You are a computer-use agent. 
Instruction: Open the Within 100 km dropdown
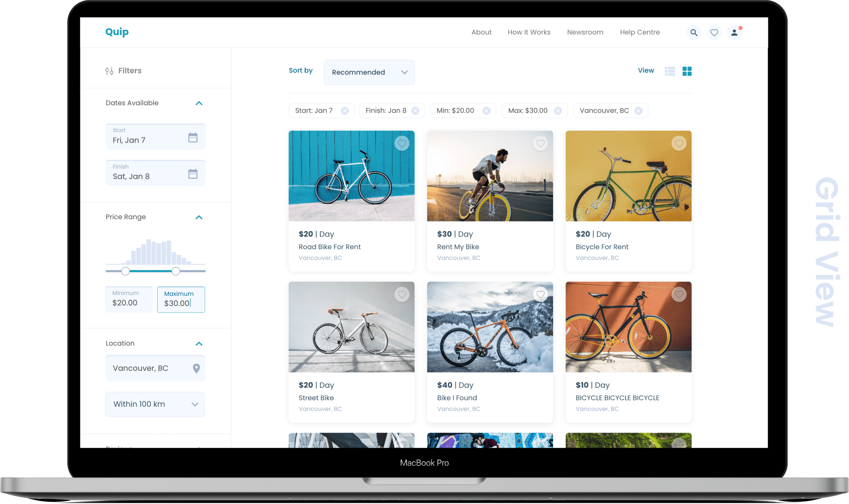point(155,404)
